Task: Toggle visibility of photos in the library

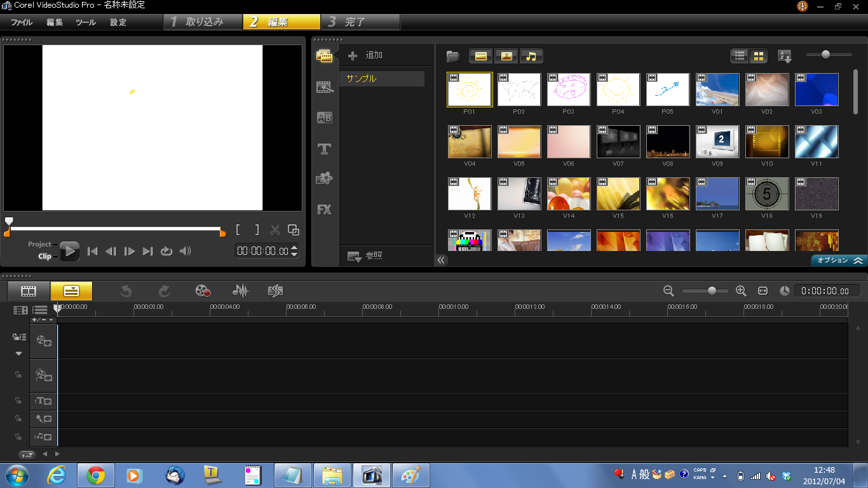Action: [506, 56]
